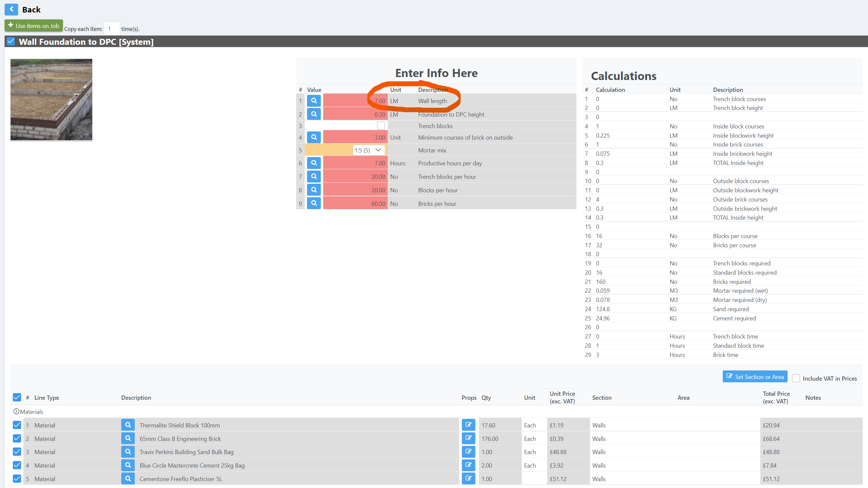Open lookup for 65mm Class B Engineering Brick
Image resolution: width=868 pixels, height=488 pixels.
(128, 438)
